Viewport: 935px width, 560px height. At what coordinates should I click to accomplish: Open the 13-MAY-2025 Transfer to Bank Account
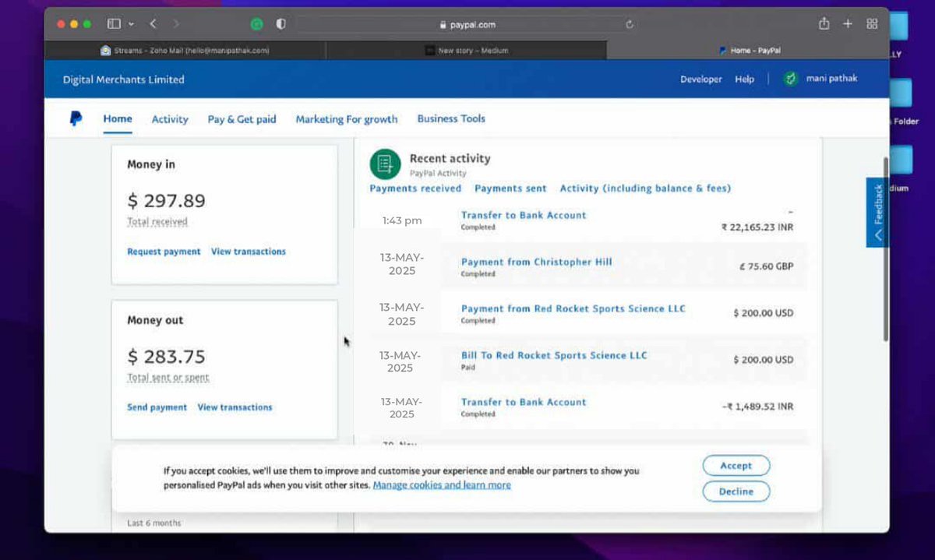coord(524,402)
